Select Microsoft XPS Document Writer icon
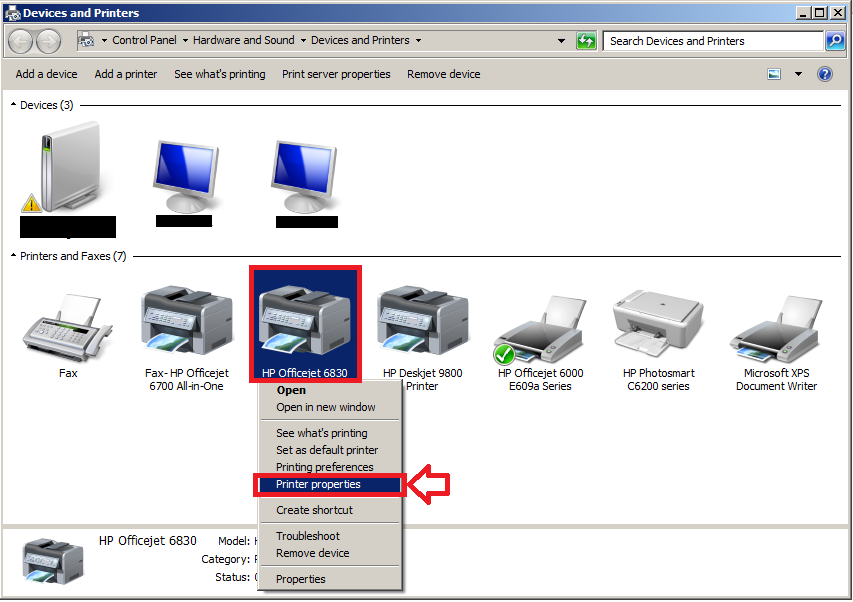This screenshot has width=853, height=602. (776, 329)
